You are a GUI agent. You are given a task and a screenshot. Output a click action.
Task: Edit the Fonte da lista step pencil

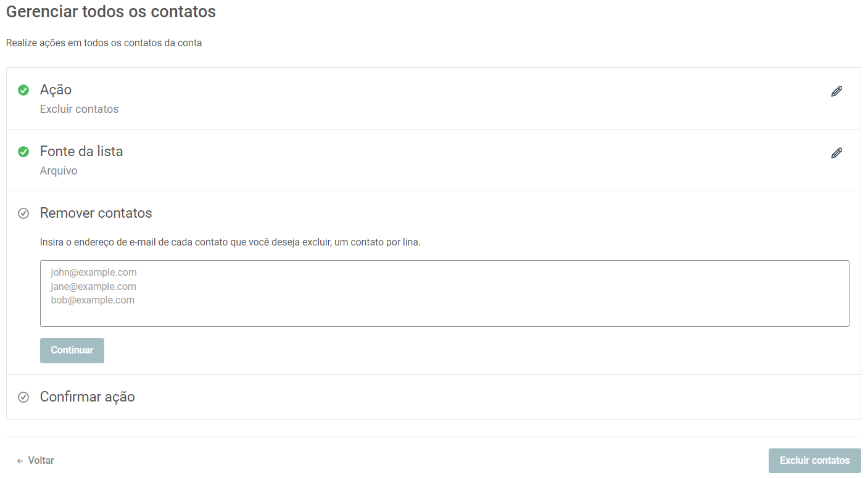(837, 153)
